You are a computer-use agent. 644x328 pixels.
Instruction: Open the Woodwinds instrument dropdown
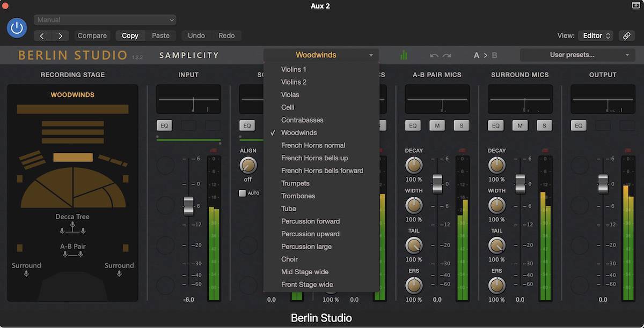321,55
